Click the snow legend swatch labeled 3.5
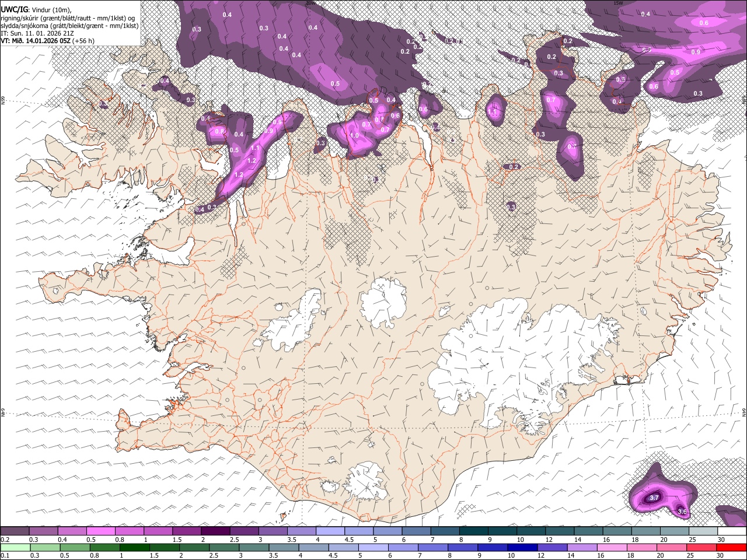Viewport: 747px width, 560px height. tap(302, 531)
